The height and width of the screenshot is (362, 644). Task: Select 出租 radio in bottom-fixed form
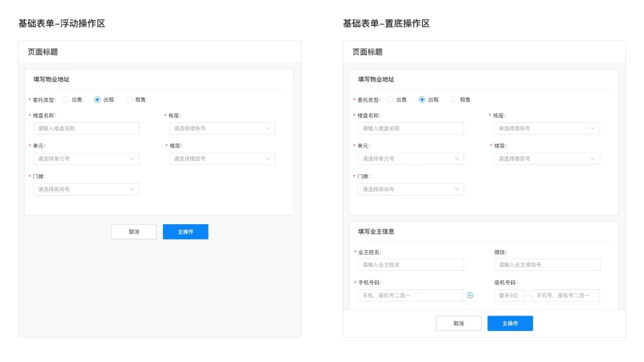coord(422,100)
